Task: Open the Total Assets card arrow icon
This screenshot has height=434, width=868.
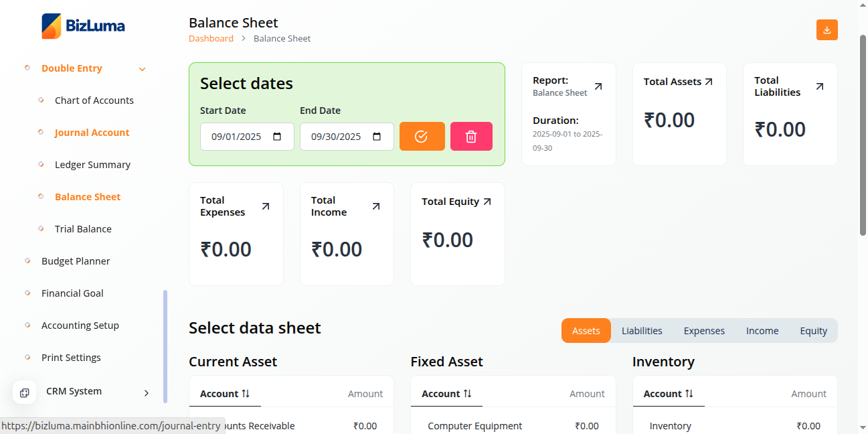Action: click(709, 82)
